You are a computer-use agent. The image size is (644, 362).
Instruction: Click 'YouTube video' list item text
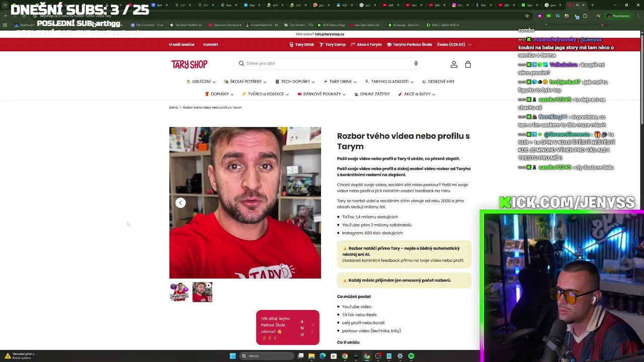[357, 307]
